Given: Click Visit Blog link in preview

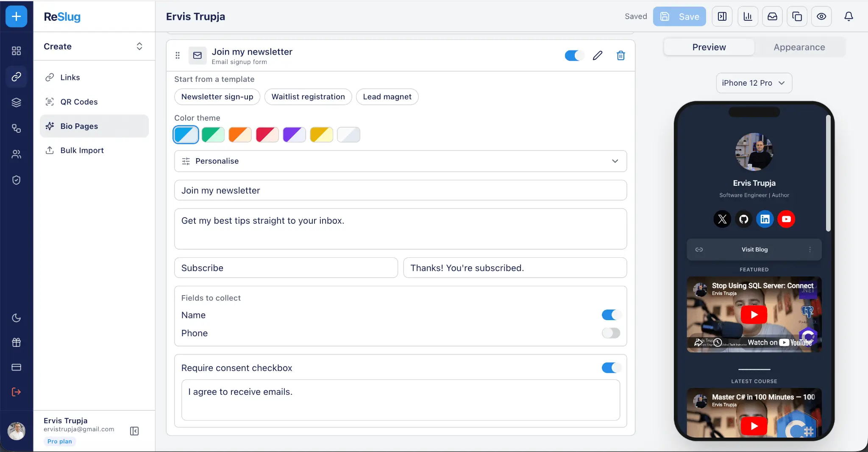Looking at the screenshot, I should click(754, 250).
